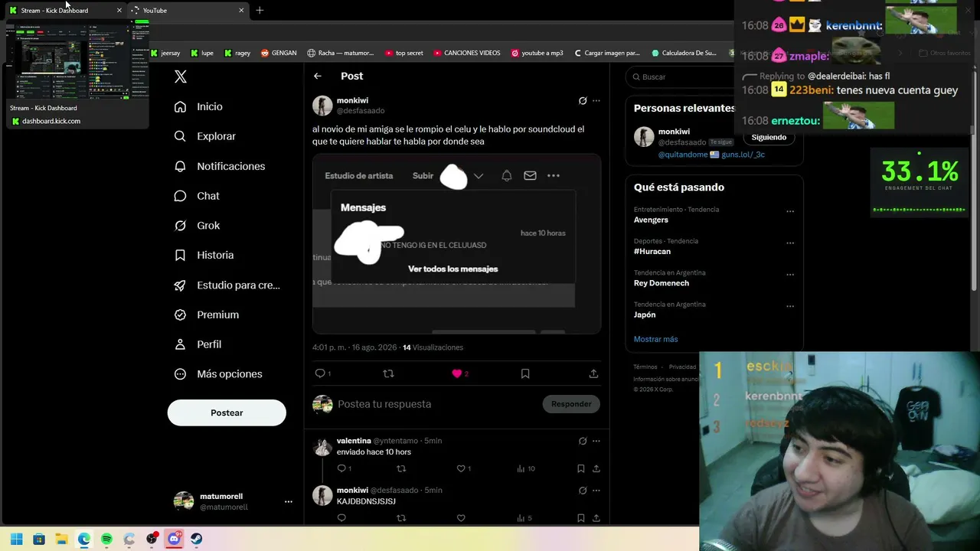The height and width of the screenshot is (551, 980).
Task: Open Notificaciones in the sidebar
Action: 219,166
